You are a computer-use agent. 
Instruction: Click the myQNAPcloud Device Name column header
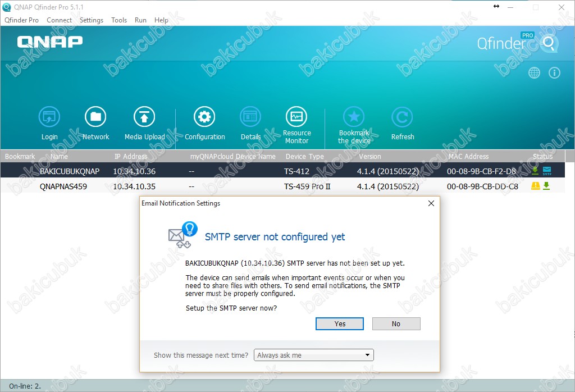[233, 157]
